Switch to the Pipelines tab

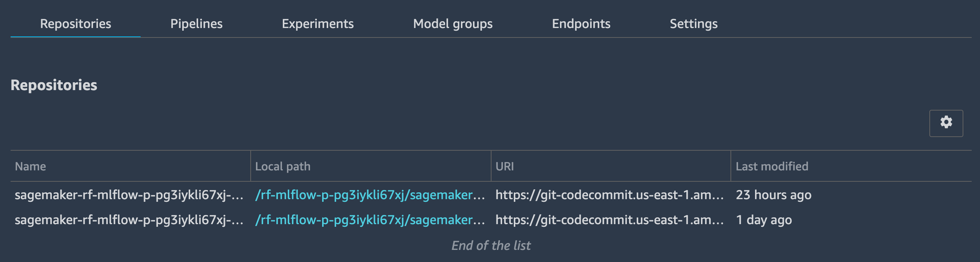pos(196,23)
